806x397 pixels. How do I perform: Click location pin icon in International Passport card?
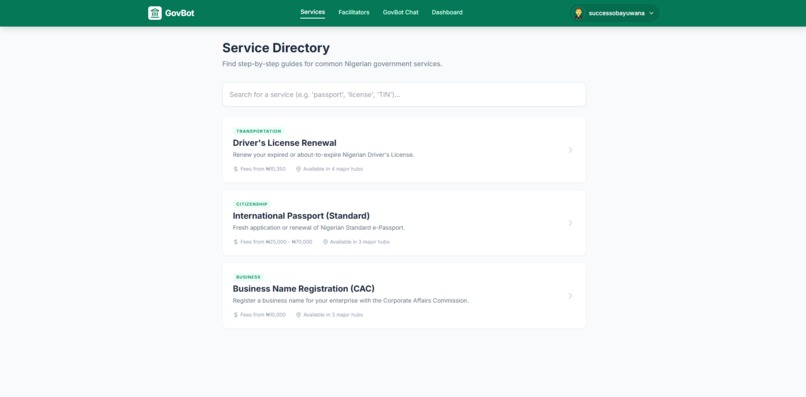325,242
